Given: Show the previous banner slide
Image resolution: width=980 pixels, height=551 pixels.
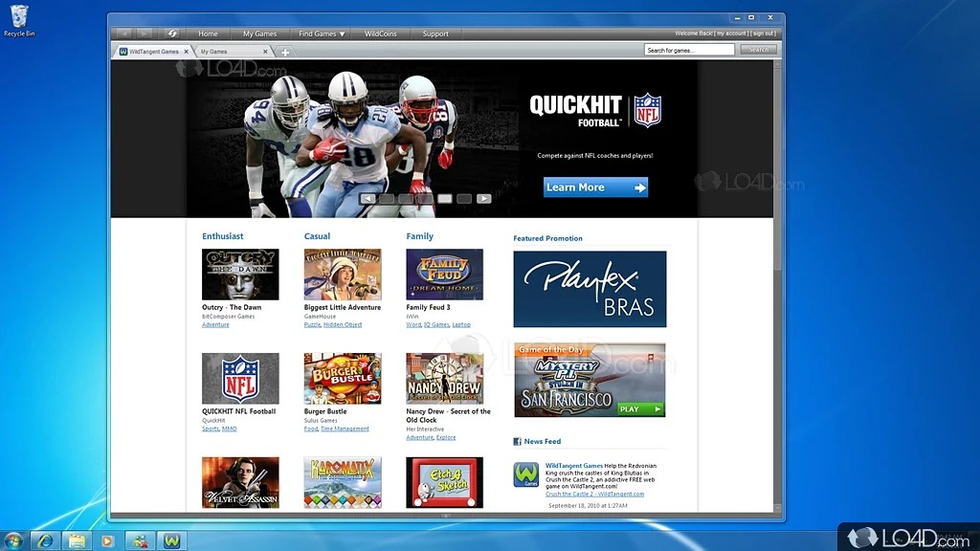Looking at the screenshot, I should click(367, 199).
